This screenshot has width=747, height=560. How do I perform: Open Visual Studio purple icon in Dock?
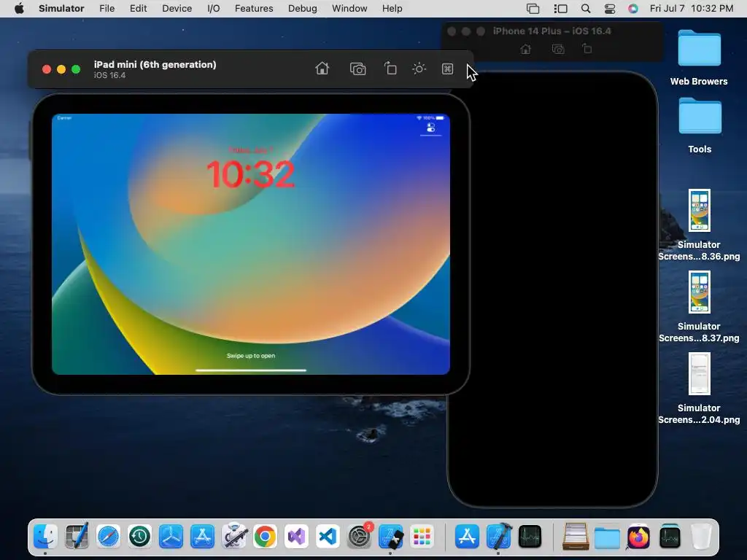pyautogui.click(x=296, y=537)
